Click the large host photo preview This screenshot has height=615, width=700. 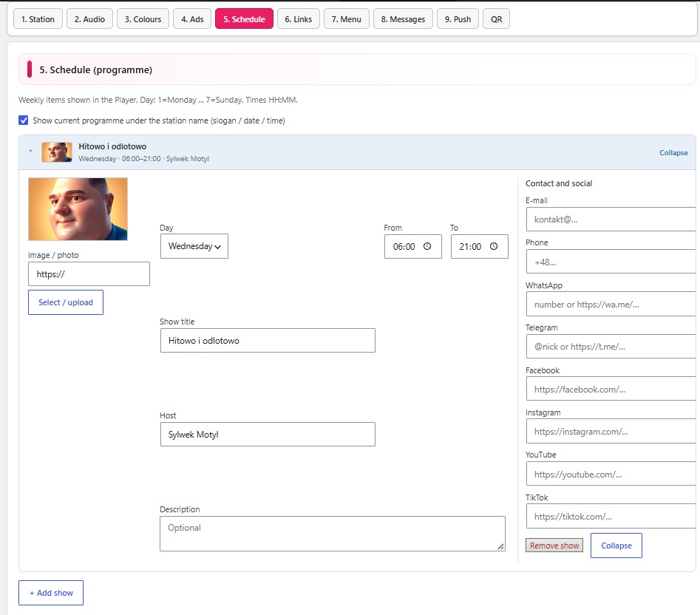pos(78,209)
